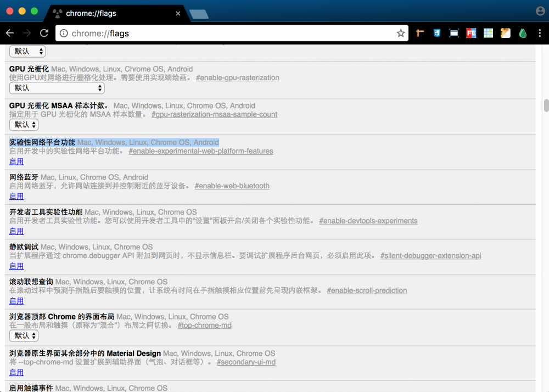Click the #enable-web-bluetooth anchor link

pyautogui.click(x=232, y=186)
